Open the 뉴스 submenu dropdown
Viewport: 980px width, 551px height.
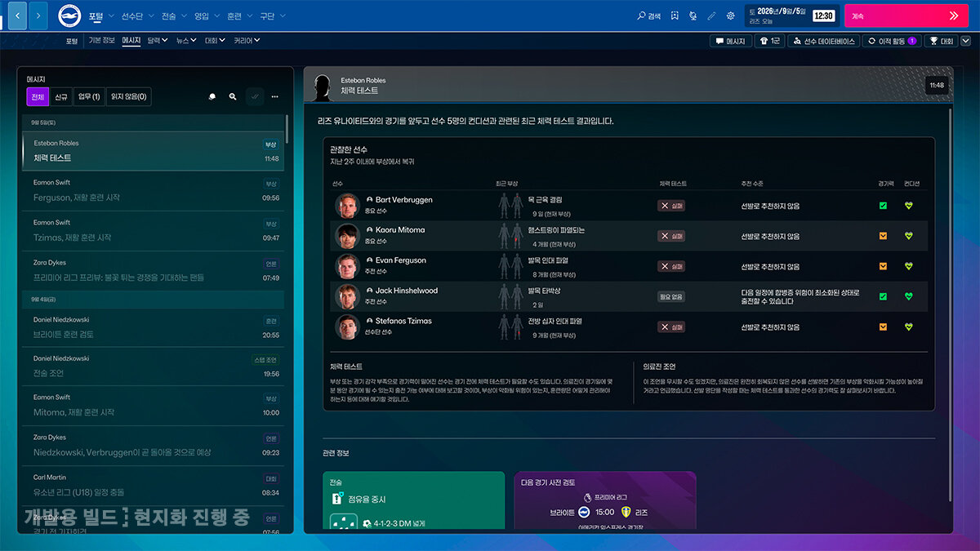click(186, 40)
